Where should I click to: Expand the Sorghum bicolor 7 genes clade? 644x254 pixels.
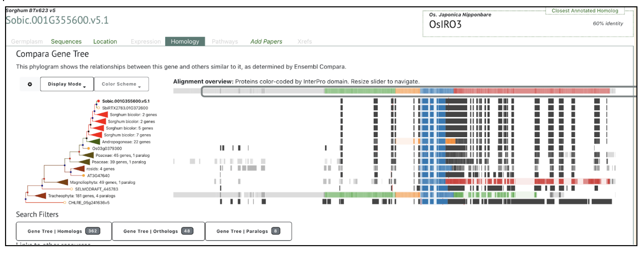[x=96, y=135]
